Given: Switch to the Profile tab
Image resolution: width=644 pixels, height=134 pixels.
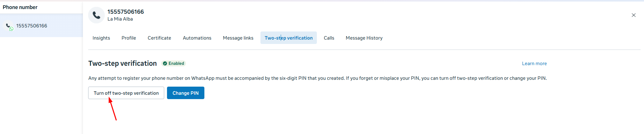Looking at the screenshot, I should tap(129, 38).
